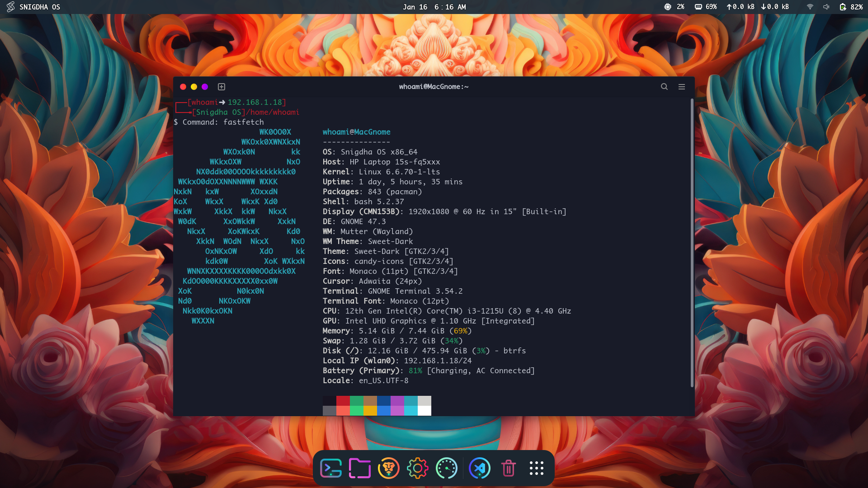The height and width of the screenshot is (488, 868).
Task: Open the Files manager from dock
Action: [x=360, y=468]
